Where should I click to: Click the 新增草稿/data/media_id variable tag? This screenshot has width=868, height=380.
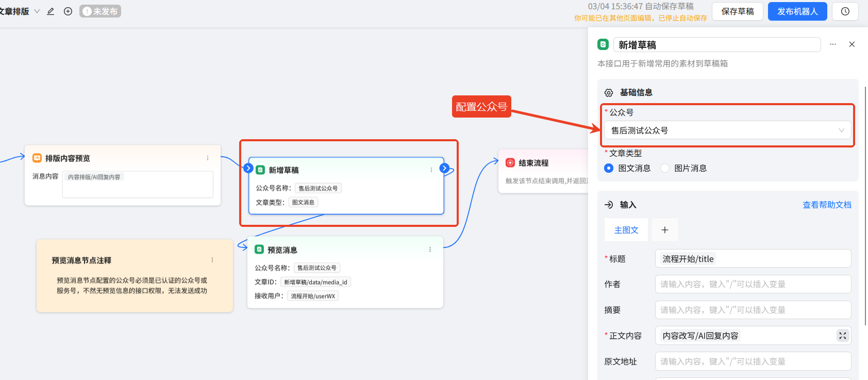315,282
